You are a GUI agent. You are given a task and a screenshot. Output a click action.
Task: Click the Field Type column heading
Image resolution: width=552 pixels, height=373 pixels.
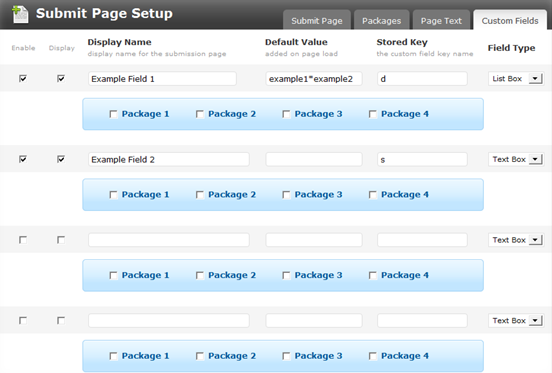tap(511, 48)
